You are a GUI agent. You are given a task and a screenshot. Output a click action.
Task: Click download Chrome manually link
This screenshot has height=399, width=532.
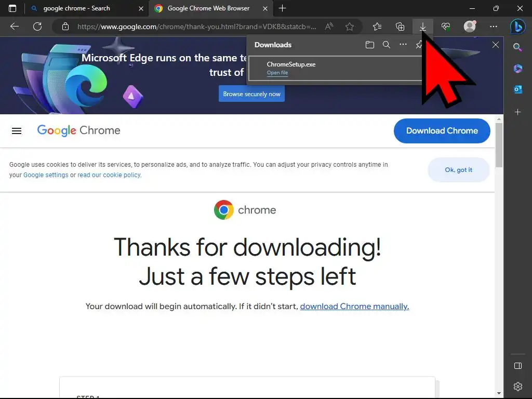354,307
